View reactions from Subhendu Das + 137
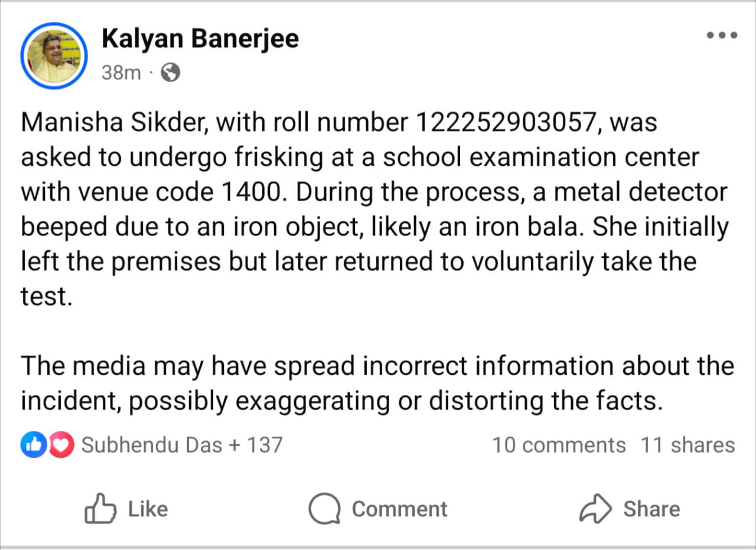This screenshot has height=550, width=756. [x=182, y=445]
